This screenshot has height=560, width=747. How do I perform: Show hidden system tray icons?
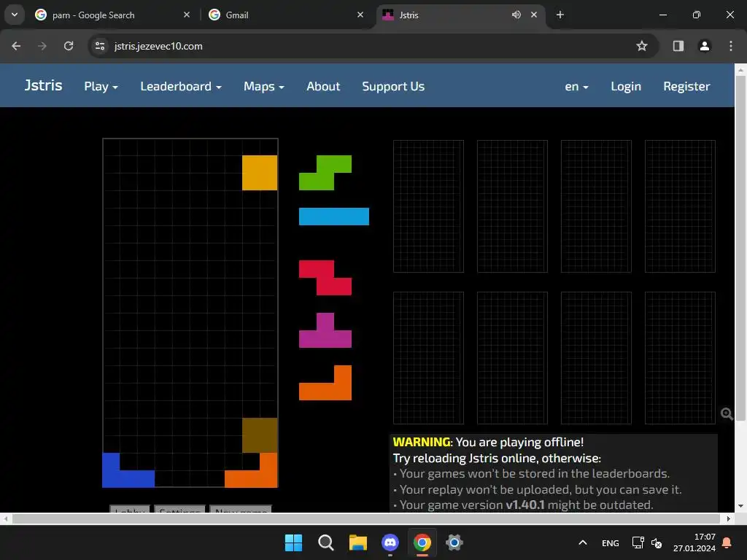(582, 542)
